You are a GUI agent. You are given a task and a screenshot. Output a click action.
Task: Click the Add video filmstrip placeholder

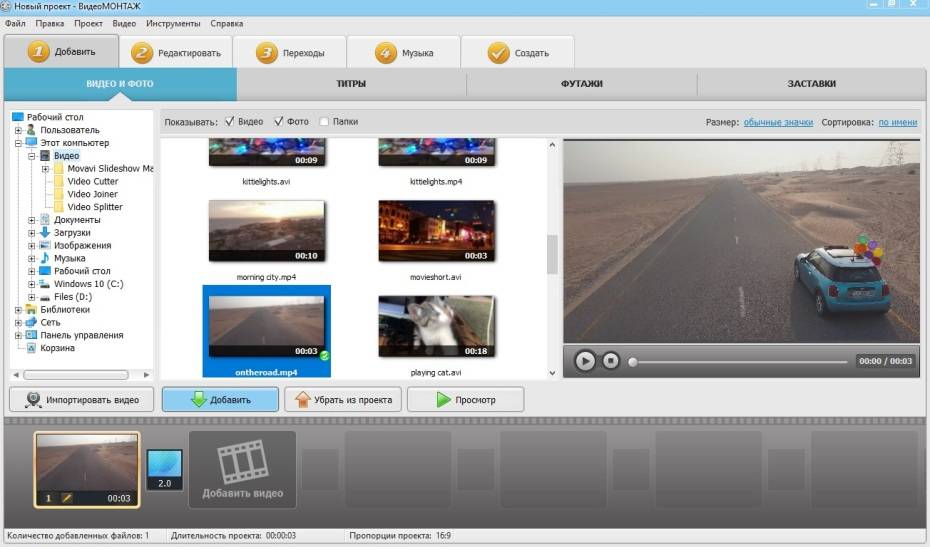pyautogui.click(x=242, y=468)
